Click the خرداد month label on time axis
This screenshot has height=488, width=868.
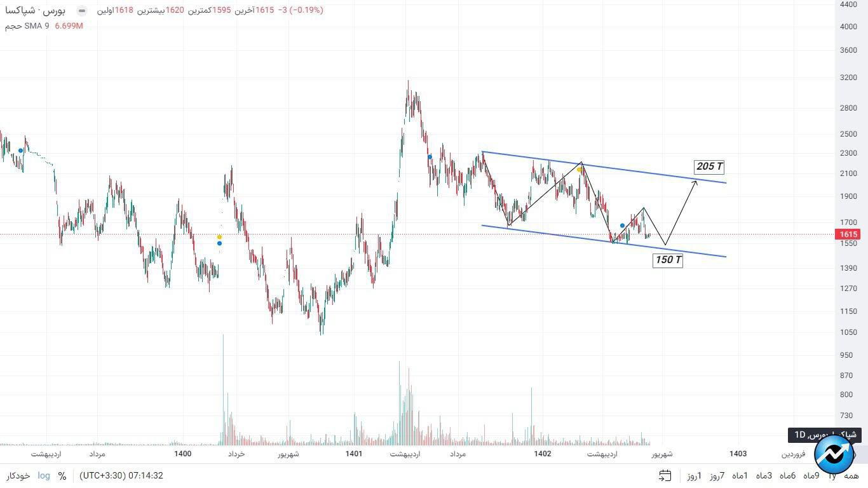coord(236,454)
